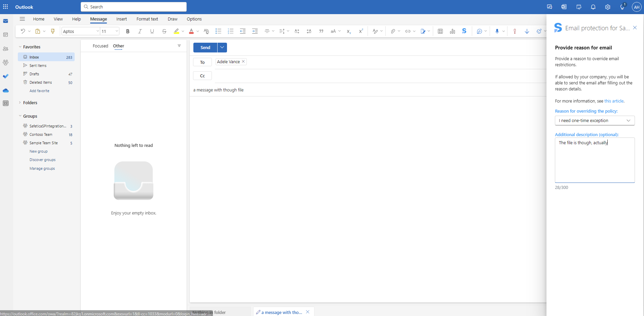Open the Calendar icon in the left sidebar
This screenshot has height=316, width=644.
point(6,35)
